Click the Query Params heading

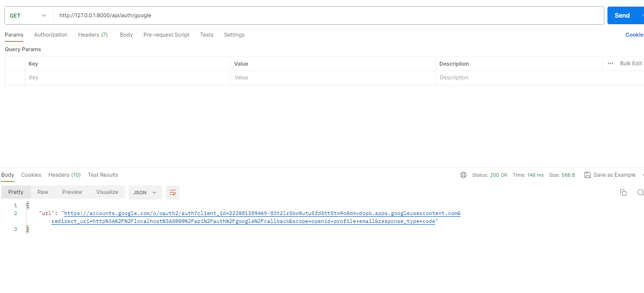tap(23, 49)
